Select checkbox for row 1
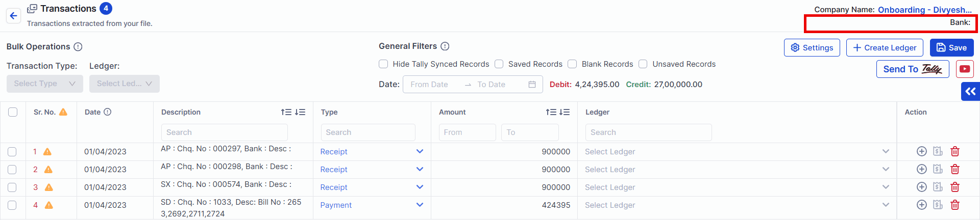This screenshot has width=980, height=220. (12, 152)
